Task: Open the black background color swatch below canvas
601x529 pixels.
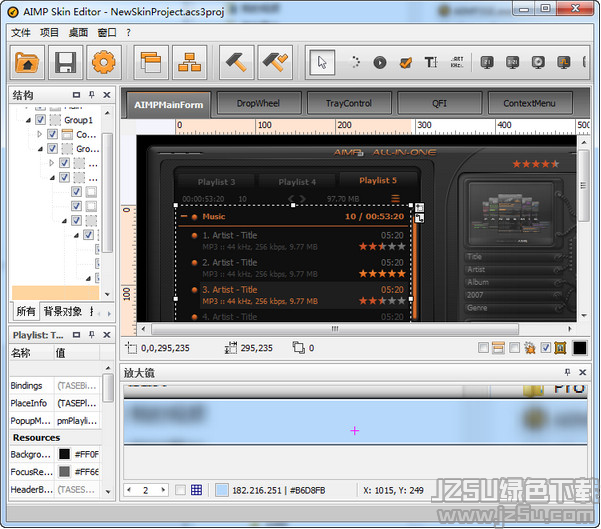Action: (580, 348)
